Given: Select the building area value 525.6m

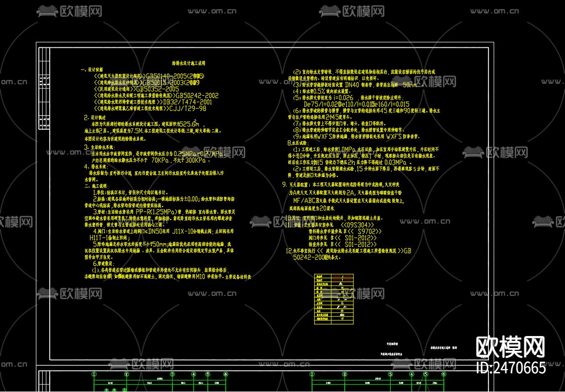Looking at the screenshot, I should [x=188, y=123].
